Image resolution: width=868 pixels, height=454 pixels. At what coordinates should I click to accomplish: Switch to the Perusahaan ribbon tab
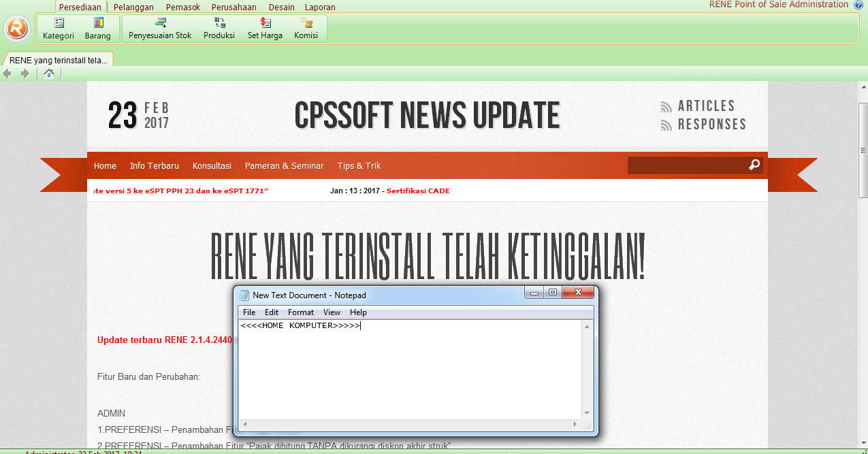234,7
